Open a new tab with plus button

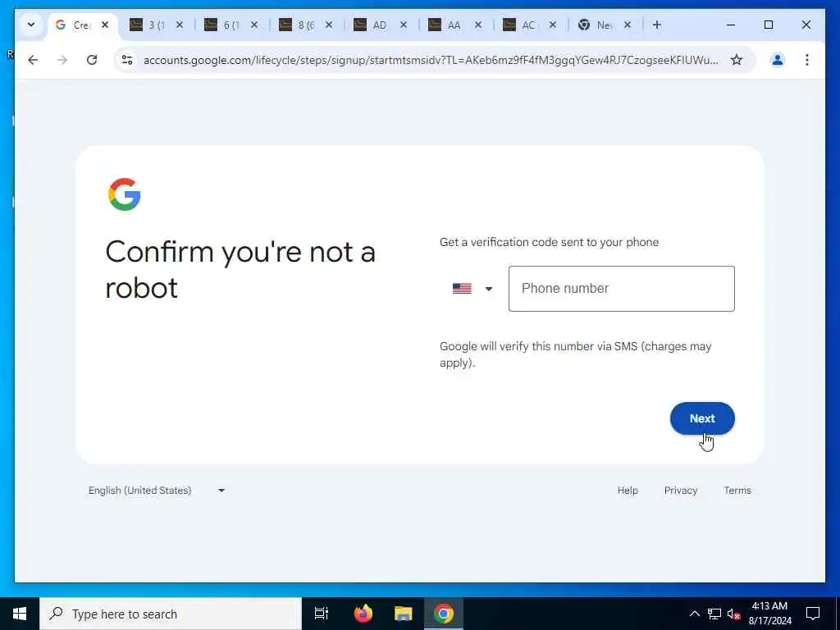point(657,25)
